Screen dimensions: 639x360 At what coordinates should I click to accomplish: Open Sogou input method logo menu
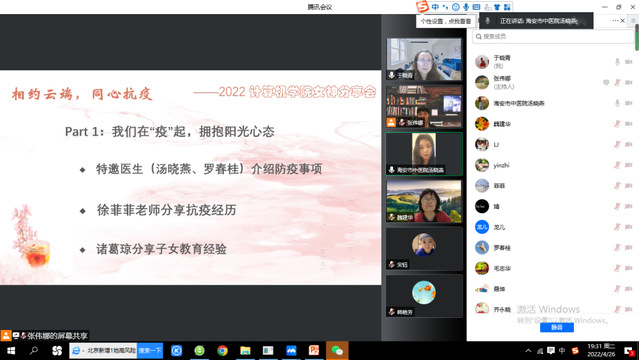(x=422, y=7)
